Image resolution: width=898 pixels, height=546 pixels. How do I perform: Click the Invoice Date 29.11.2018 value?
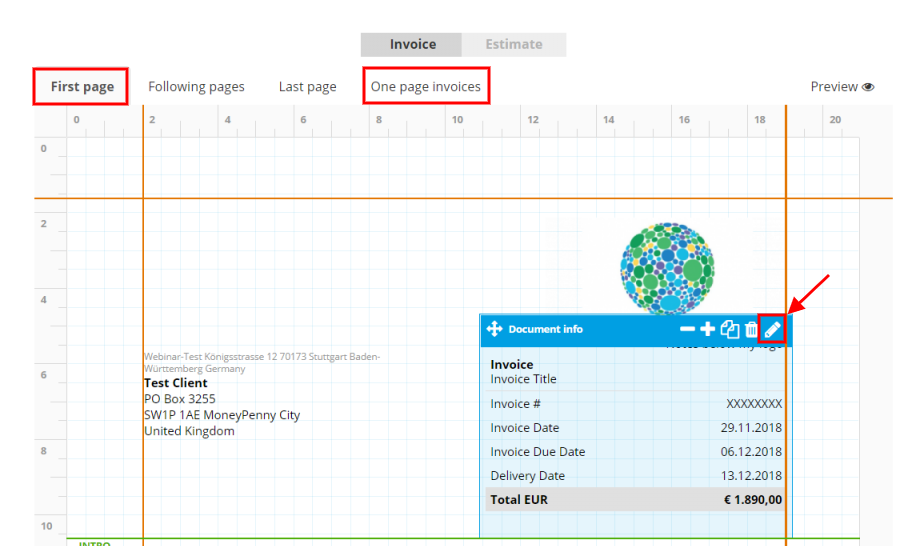click(751, 427)
